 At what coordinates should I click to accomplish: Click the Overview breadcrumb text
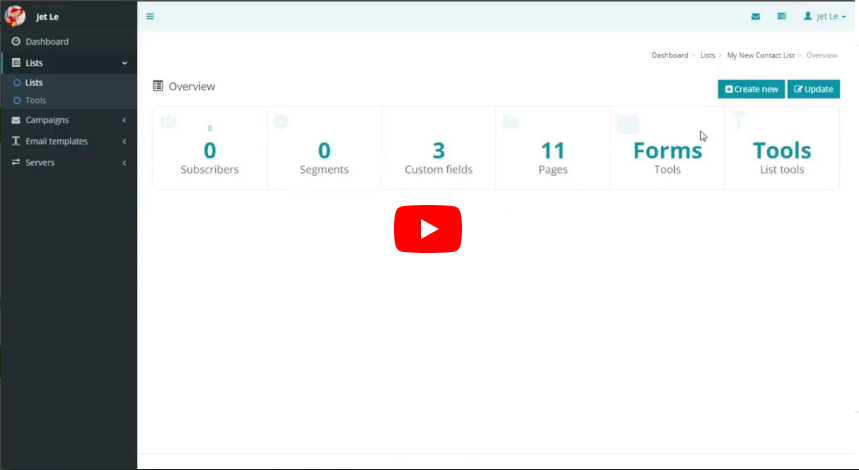click(x=821, y=55)
